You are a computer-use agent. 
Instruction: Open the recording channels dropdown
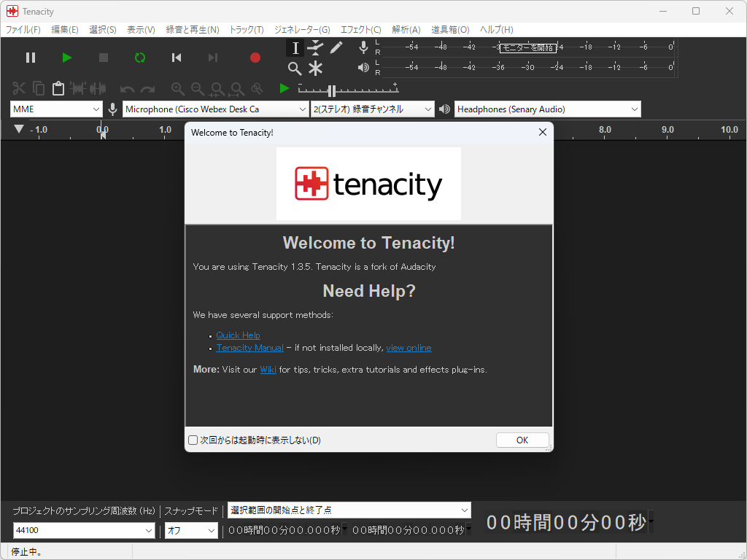pos(372,109)
